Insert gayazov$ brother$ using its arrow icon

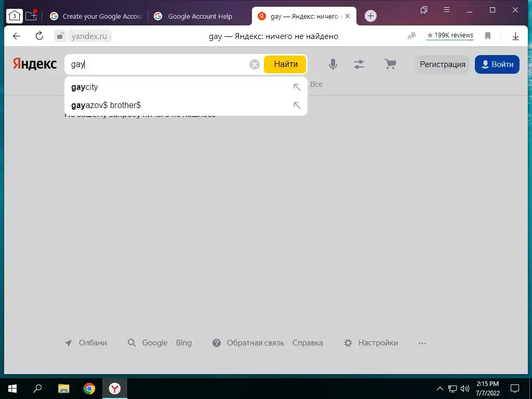coord(297,105)
